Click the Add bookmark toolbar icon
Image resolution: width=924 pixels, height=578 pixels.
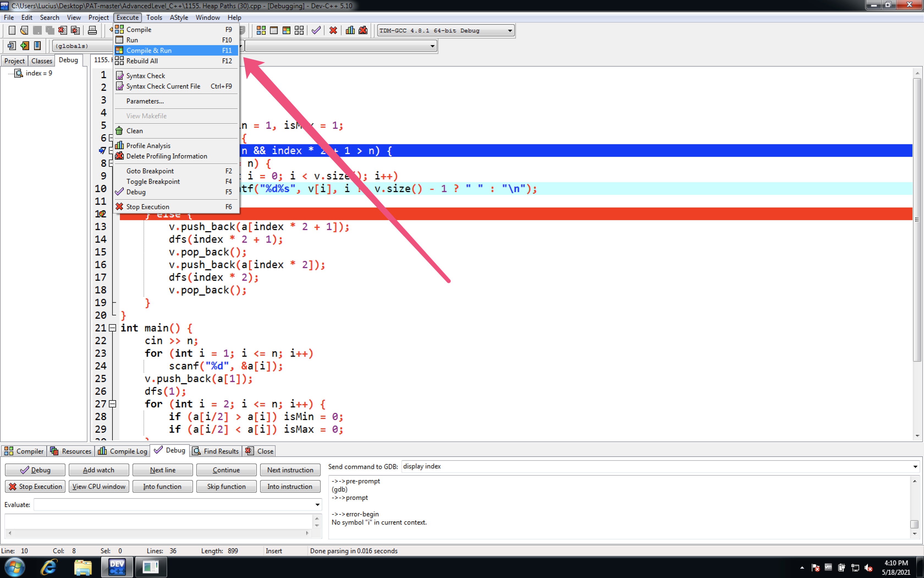[24, 46]
